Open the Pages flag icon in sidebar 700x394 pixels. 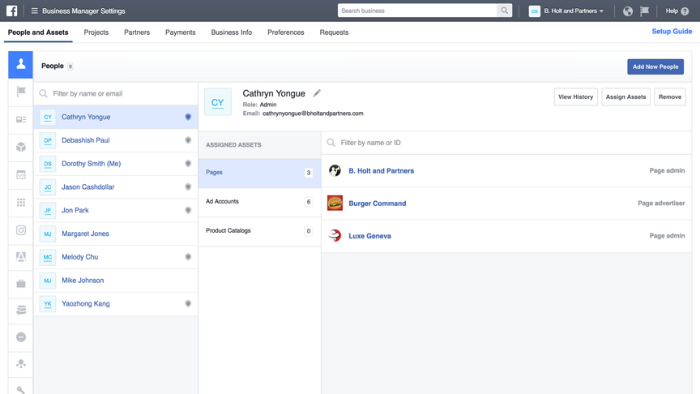click(21, 92)
